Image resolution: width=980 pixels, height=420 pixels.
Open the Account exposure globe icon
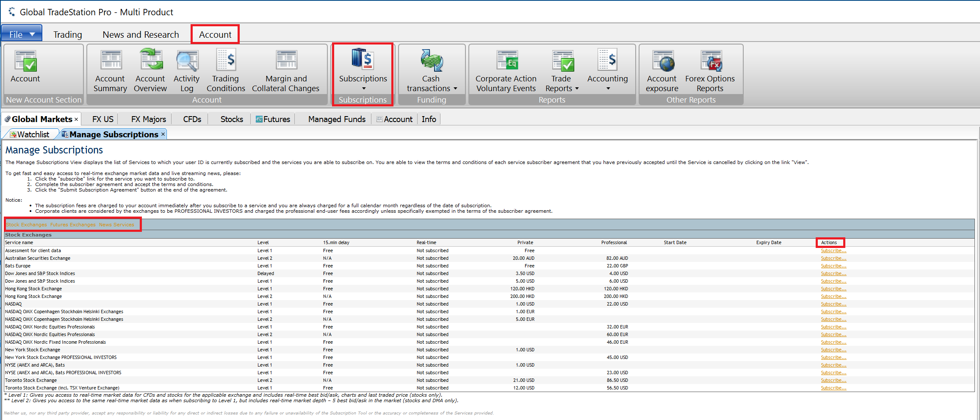tap(663, 60)
